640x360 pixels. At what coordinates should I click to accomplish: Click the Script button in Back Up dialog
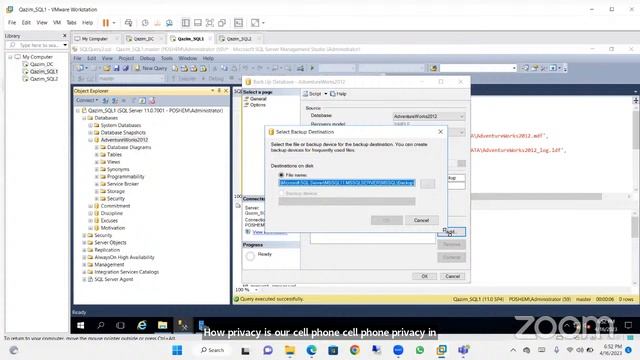pos(313,94)
